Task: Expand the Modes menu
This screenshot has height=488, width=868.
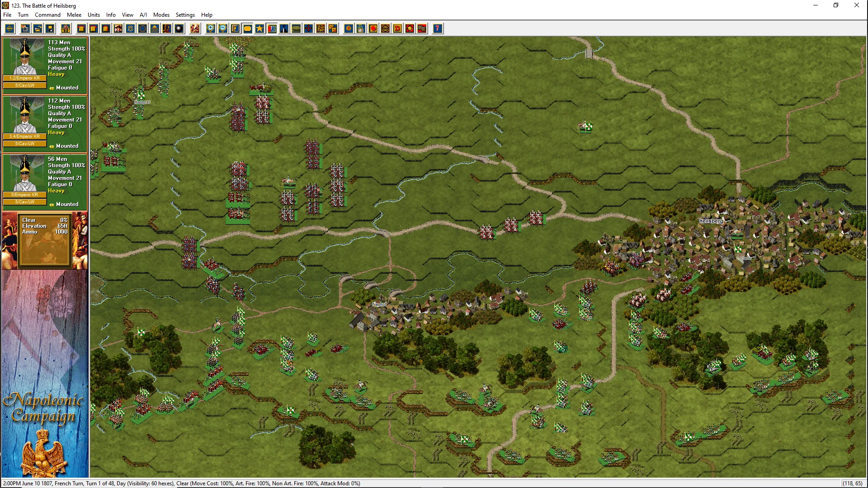Action: (x=161, y=15)
